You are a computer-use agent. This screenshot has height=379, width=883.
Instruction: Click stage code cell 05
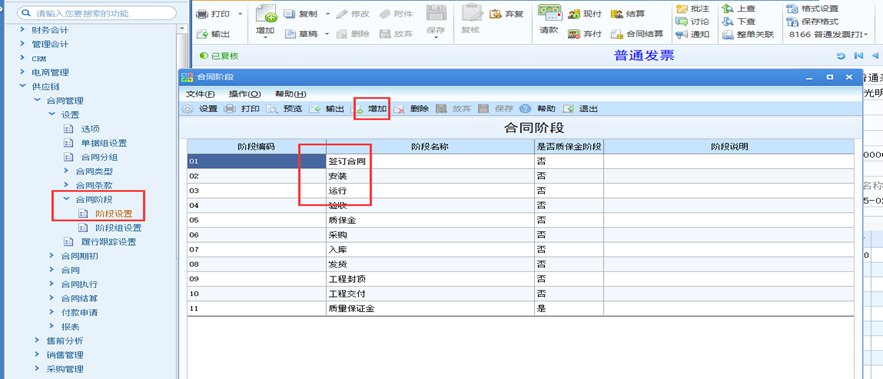[x=257, y=220]
